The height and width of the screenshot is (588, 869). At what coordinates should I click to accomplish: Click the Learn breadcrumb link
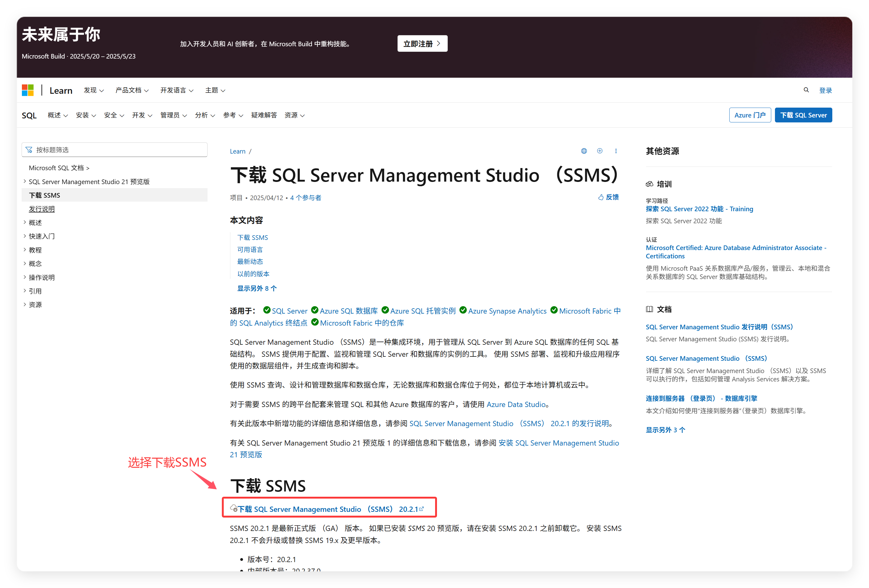237,151
